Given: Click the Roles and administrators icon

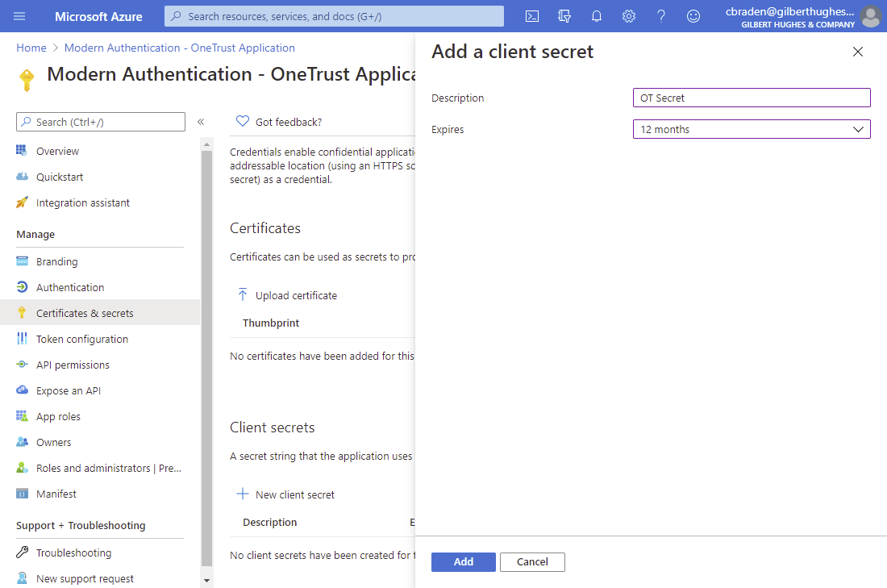Looking at the screenshot, I should pyautogui.click(x=22, y=468).
